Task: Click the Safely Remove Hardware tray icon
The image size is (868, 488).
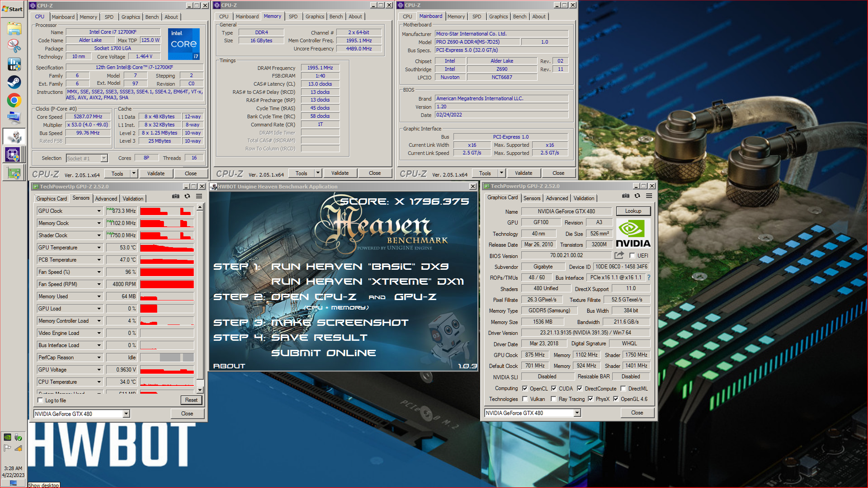Action: coord(19,437)
